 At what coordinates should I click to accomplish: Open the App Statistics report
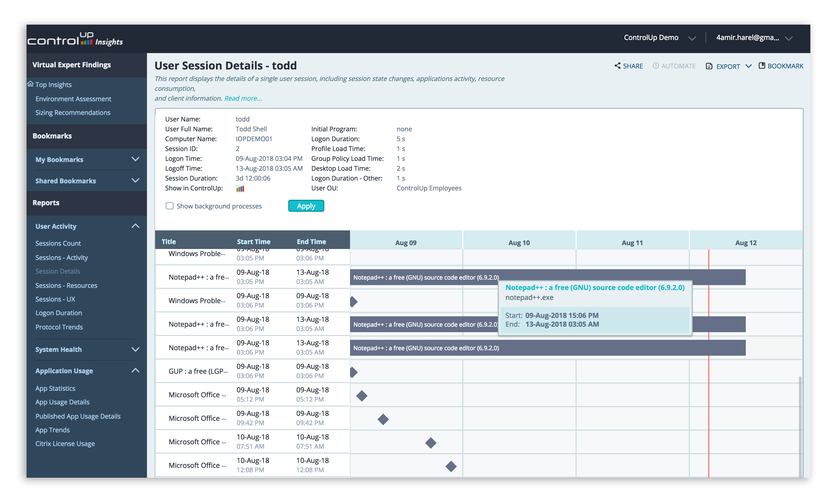coord(55,388)
